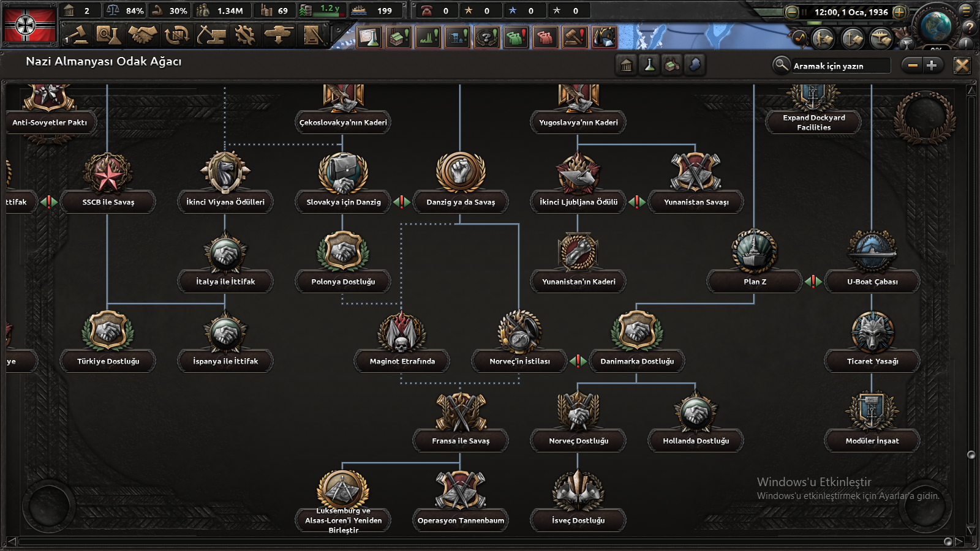This screenshot has width=980, height=551.
Task: Open the music player note icon
Action: point(800,39)
